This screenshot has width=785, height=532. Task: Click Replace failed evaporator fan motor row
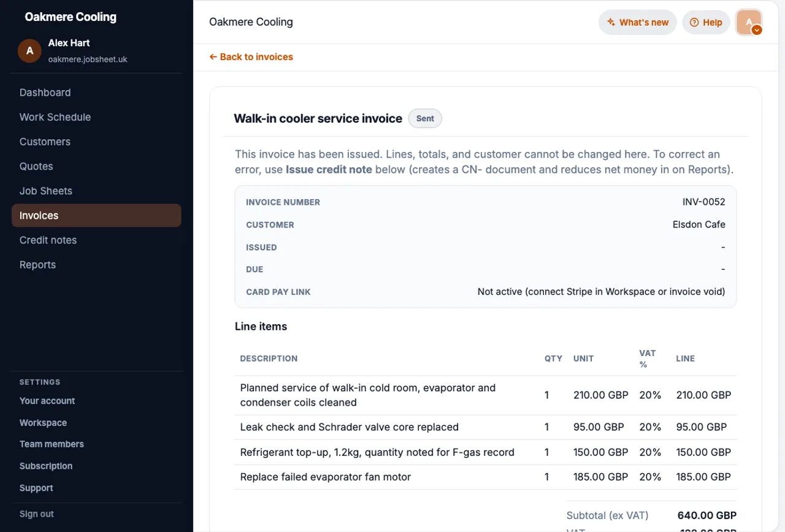coord(485,477)
